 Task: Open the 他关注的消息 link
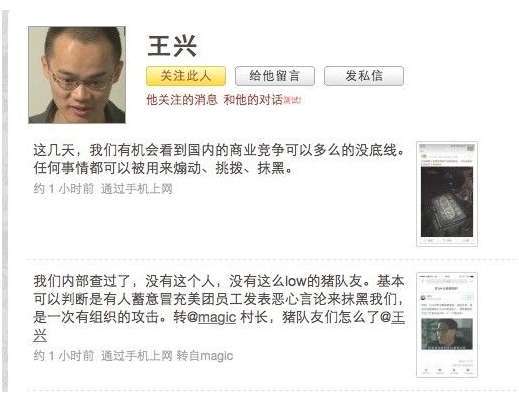(x=182, y=100)
